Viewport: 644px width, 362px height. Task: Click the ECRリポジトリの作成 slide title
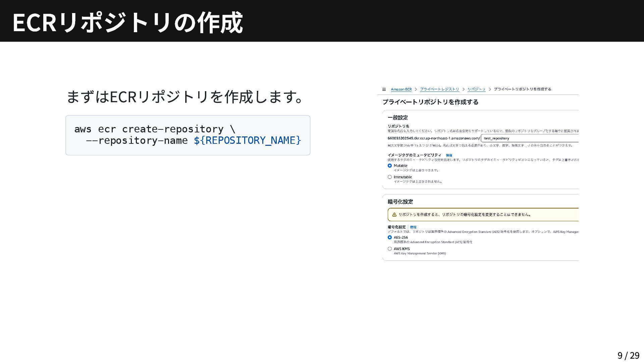coord(127,22)
